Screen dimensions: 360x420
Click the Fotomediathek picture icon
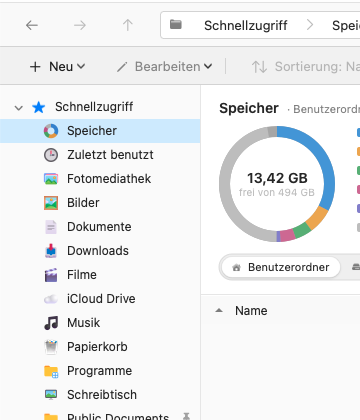(x=51, y=179)
